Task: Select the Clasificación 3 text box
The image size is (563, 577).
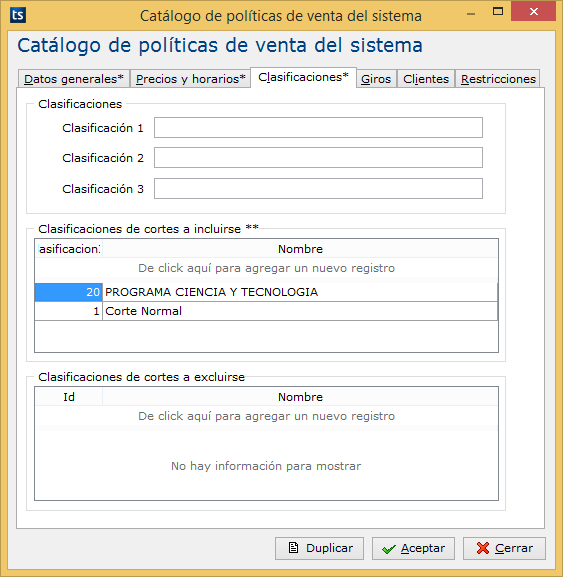Action: [x=318, y=188]
